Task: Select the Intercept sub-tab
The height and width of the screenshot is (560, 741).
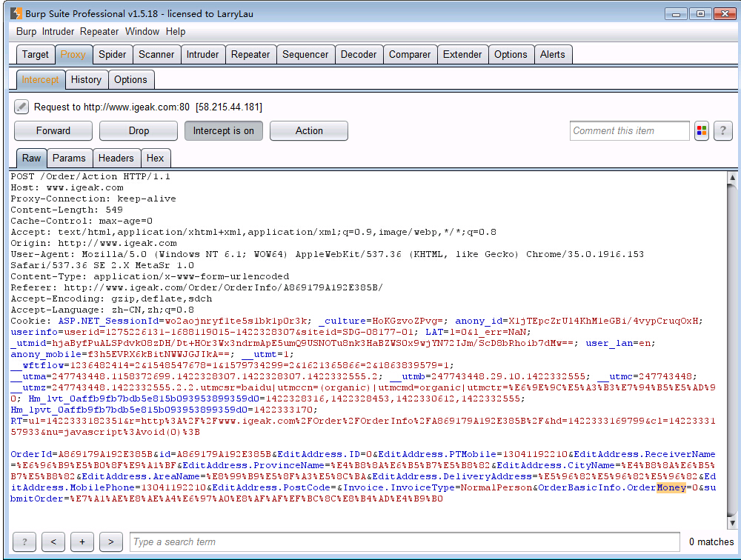Action: tap(40, 79)
